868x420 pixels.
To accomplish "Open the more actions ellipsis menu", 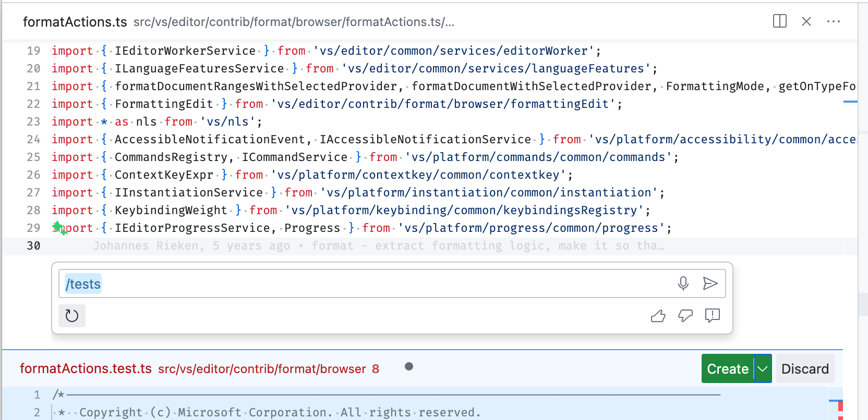I will point(833,21).
